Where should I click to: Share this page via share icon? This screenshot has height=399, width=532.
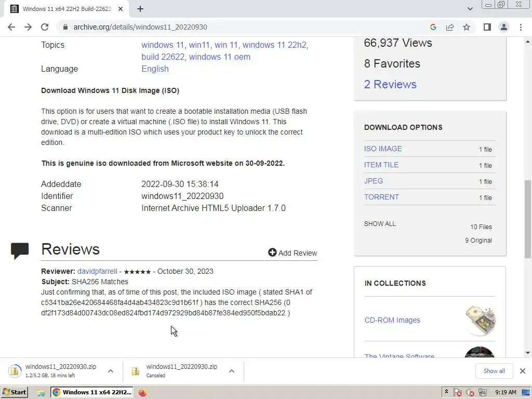[x=450, y=27]
